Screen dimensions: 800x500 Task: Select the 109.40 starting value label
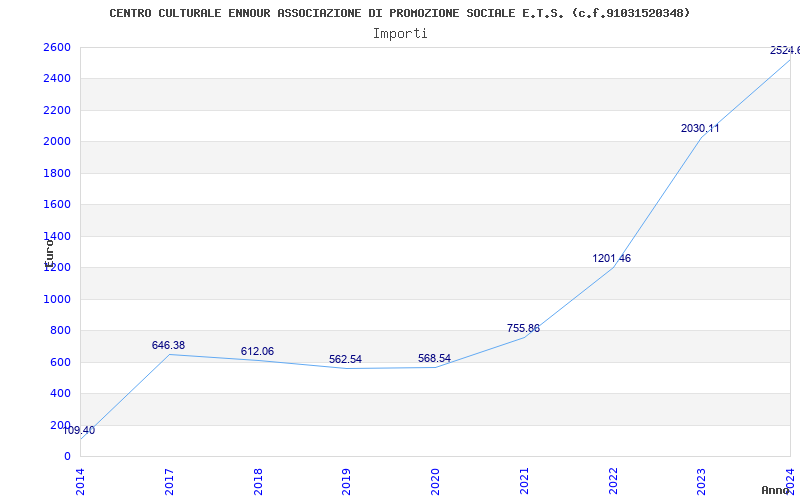click(79, 431)
